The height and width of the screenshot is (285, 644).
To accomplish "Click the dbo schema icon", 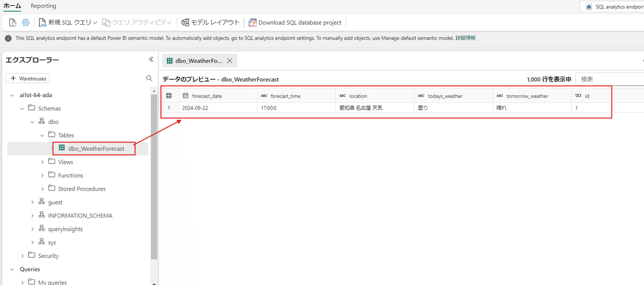I will coord(42,121).
